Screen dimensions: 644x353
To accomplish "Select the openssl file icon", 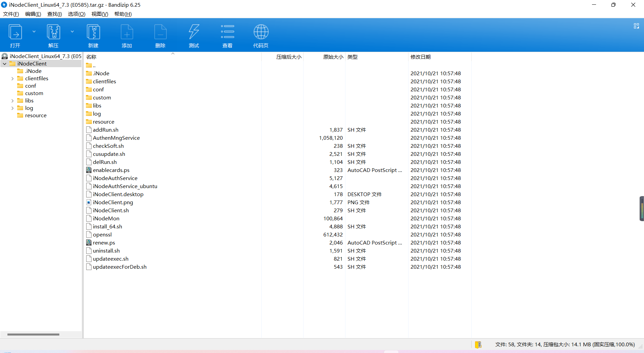I will 89,234.
